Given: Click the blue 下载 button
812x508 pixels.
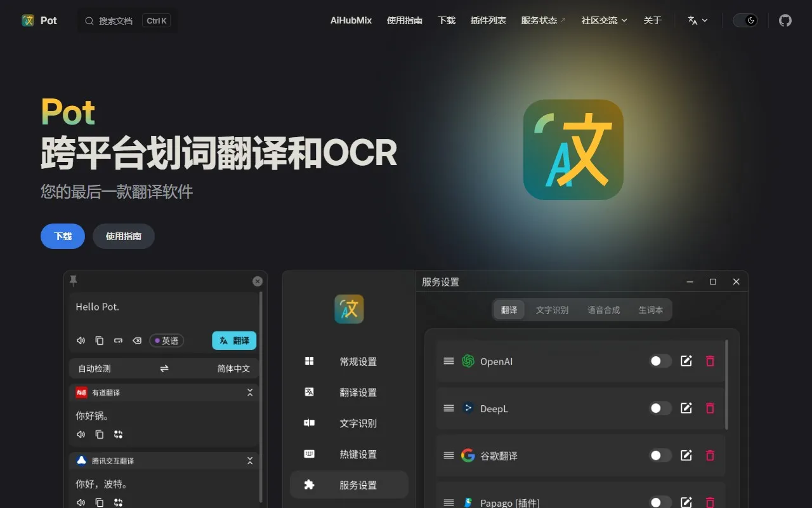Looking at the screenshot, I should [x=63, y=236].
